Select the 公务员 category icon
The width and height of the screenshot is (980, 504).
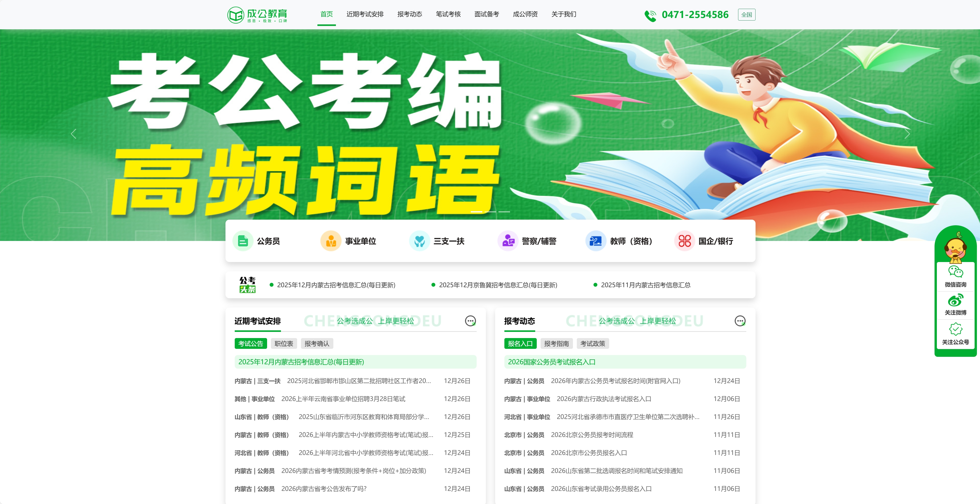tap(243, 241)
